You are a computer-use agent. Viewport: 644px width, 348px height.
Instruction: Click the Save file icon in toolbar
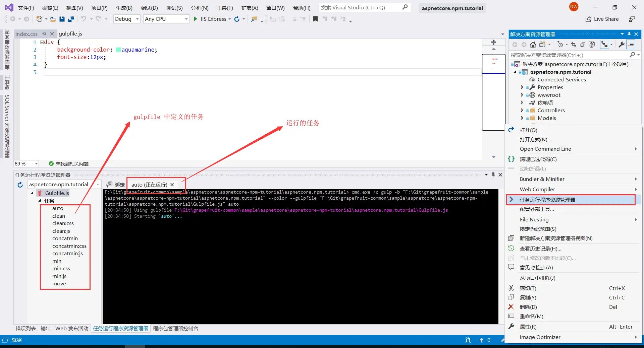pyautogui.click(x=62, y=19)
